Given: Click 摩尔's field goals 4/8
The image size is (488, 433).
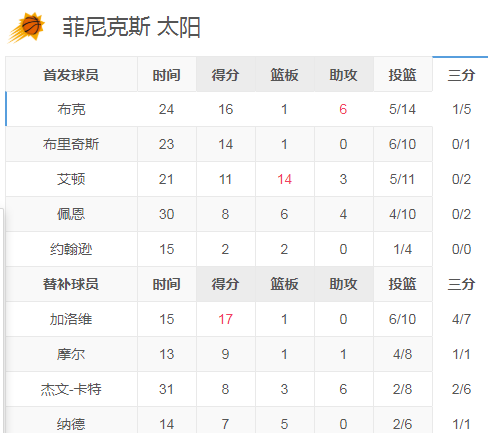Looking at the screenshot, I should coord(402,354).
